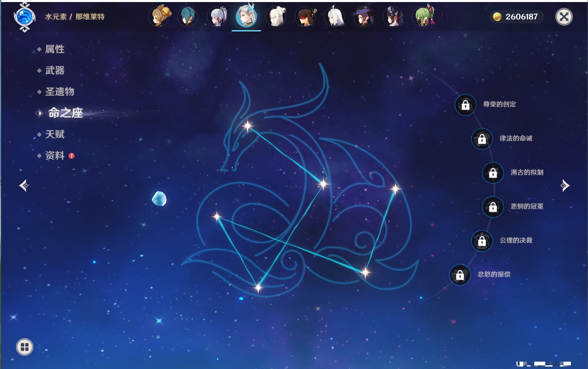588x369 pixels.
Task: Go to previous character with left arrow
Action: pos(24,186)
